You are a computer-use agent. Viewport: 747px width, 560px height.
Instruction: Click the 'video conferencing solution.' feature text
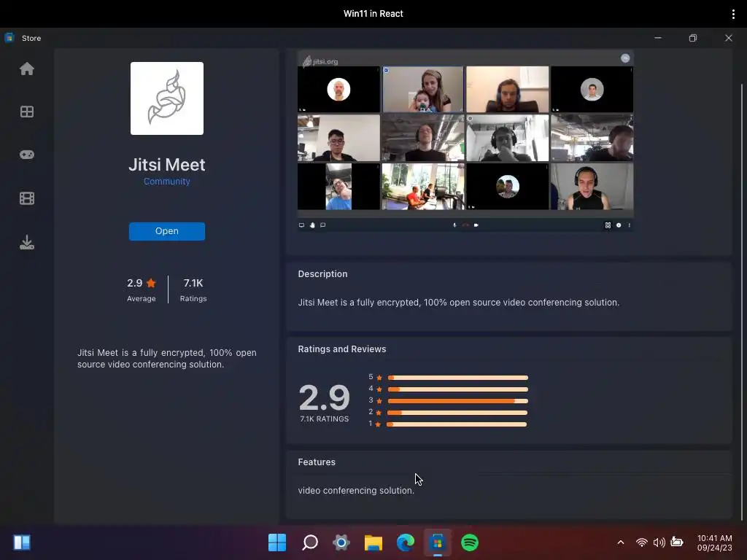(x=356, y=491)
